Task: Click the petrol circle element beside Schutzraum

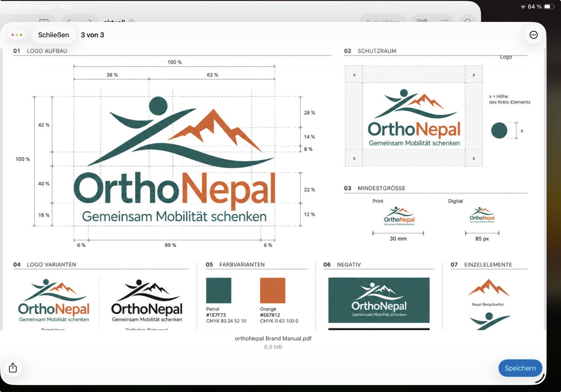Action: [x=499, y=130]
